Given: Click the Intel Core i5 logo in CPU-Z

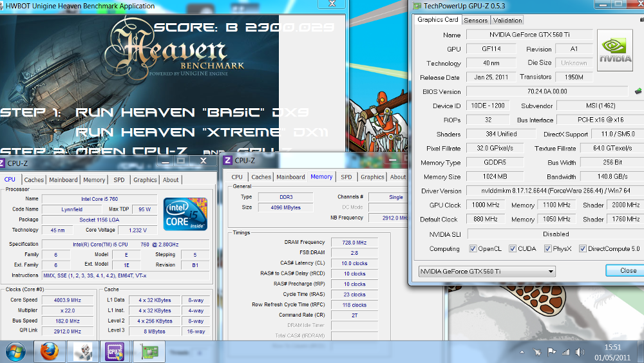Looking at the screenshot, I should point(185,214).
